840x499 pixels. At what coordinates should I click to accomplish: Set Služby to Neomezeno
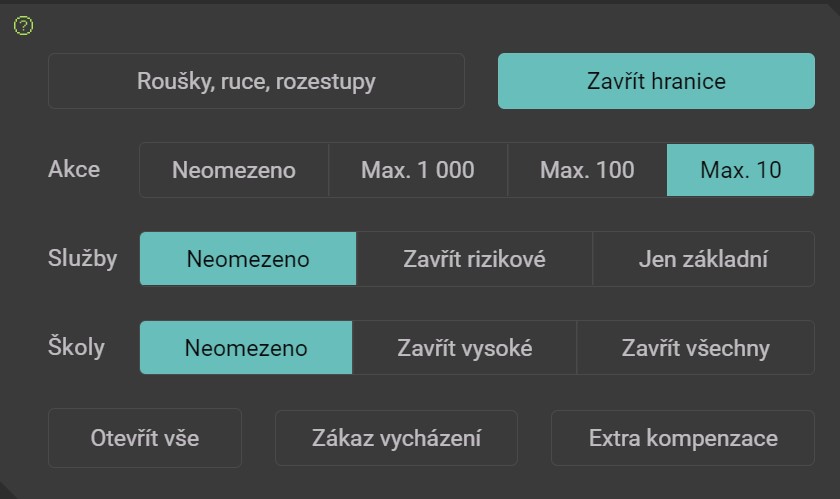[248, 259]
